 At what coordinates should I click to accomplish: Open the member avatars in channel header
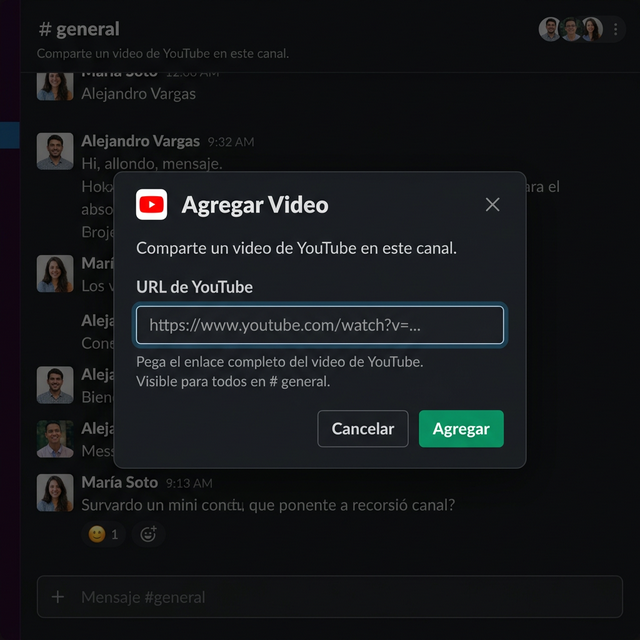[x=571, y=29]
